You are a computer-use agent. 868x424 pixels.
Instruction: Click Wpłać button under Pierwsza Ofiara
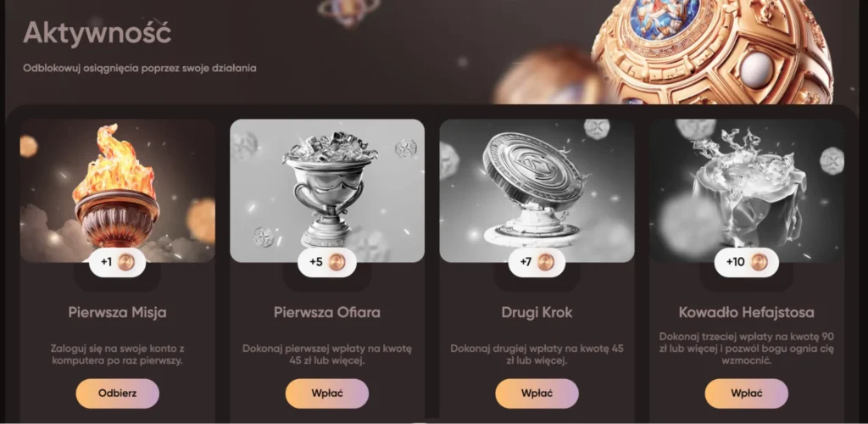[x=327, y=393]
